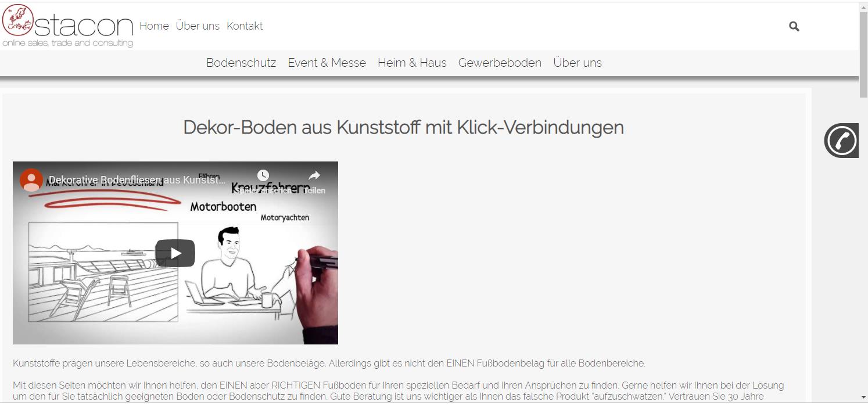
Task: Click the Teilen share label on the video
Action: (314, 190)
